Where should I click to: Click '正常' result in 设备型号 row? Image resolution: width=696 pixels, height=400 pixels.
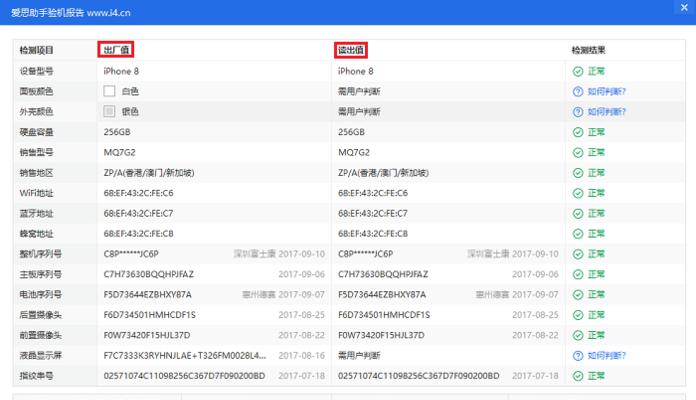coord(596,71)
